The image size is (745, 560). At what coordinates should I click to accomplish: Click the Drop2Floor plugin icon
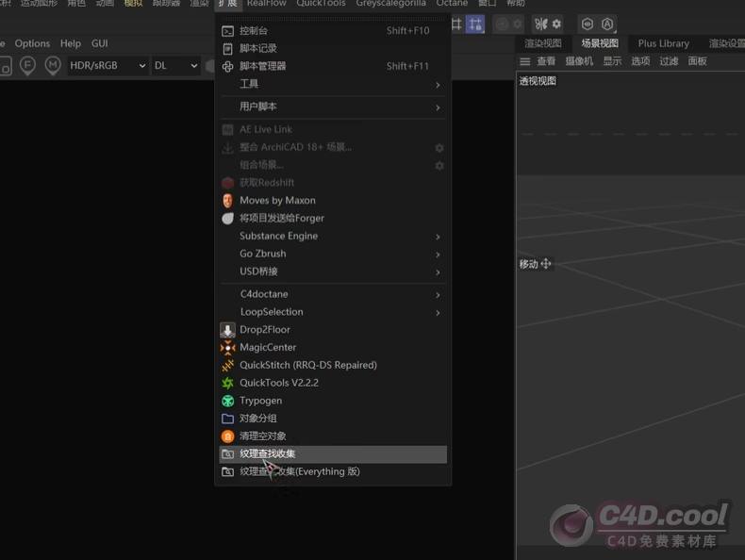227,330
